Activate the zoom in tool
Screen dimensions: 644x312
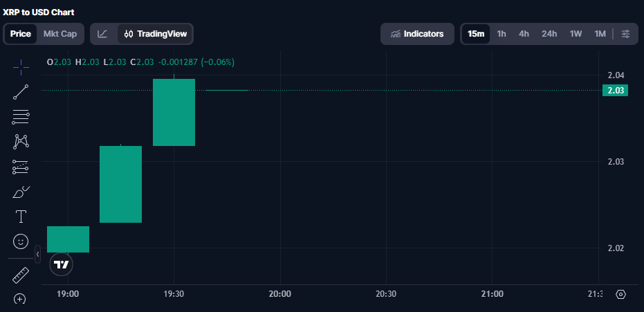coord(21,298)
